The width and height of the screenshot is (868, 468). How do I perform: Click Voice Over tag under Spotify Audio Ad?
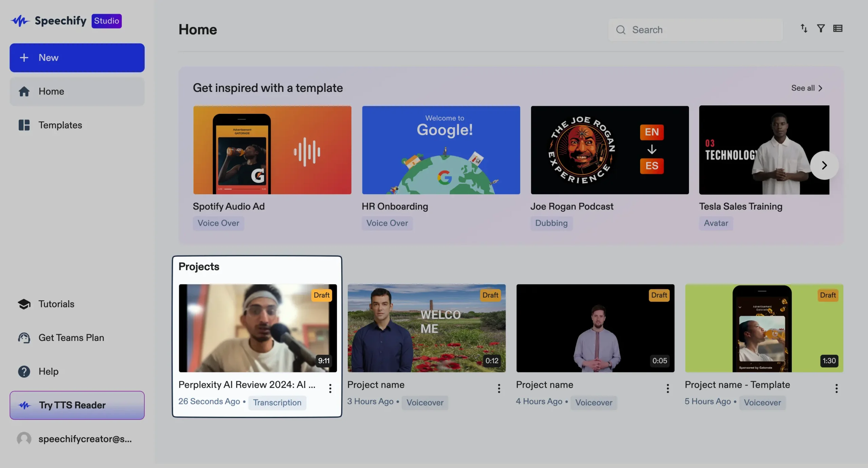[x=218, y=223]
